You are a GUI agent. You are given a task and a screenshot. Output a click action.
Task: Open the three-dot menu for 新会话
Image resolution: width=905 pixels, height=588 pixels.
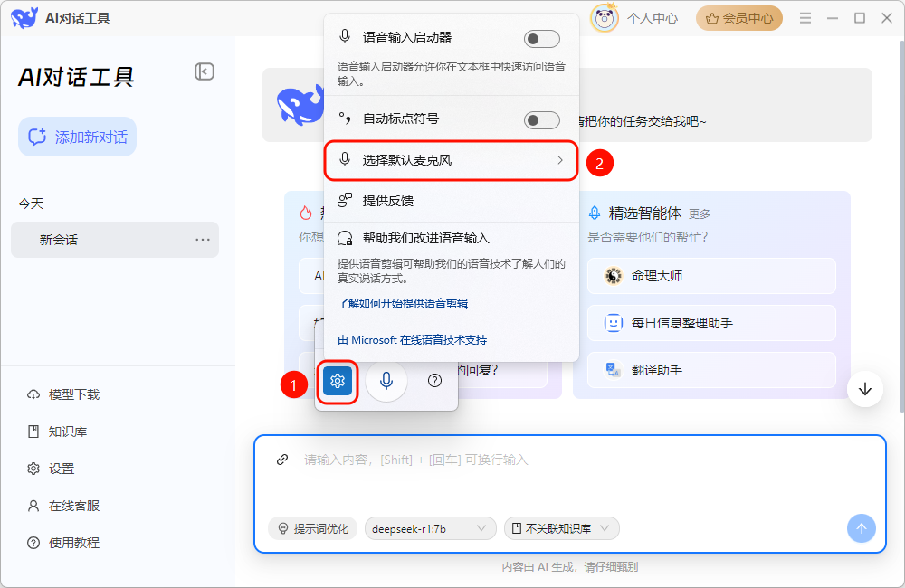(203, 240)
